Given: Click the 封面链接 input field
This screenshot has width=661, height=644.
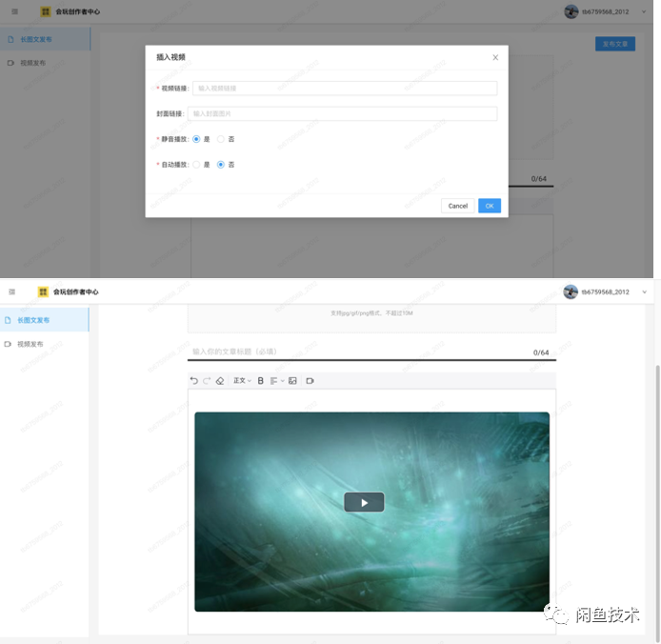Looking at the screenshot, I should [342, 113].
